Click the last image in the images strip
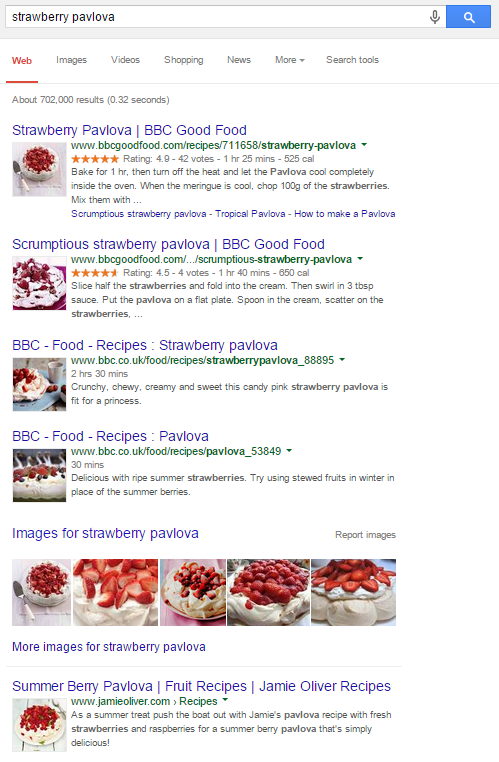This screenshot has width=499, height=762. pos(353,592)
